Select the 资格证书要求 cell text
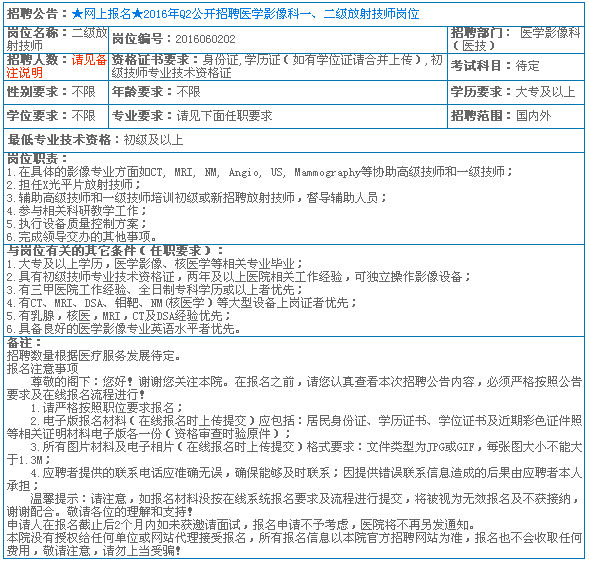589x562 pixels. (278, 66)
